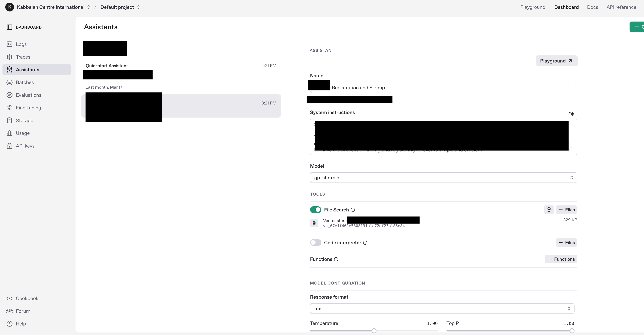Open API reference in top navigation
The height and width of the screenshot is (335, 644).
pos(621,7)
